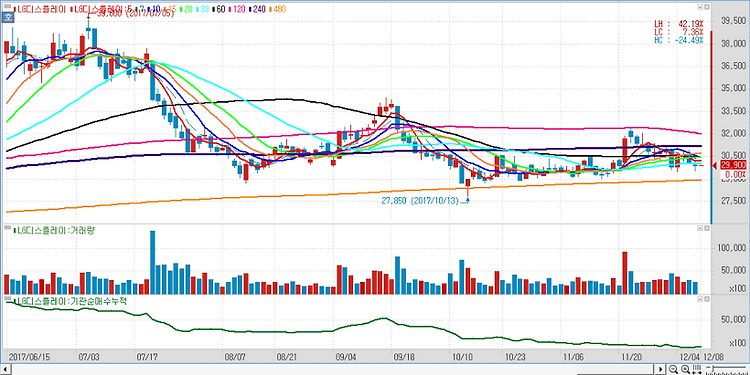Click the 39,500 price axis label
Screen dimensions: 750x375
tap(735, 21)
